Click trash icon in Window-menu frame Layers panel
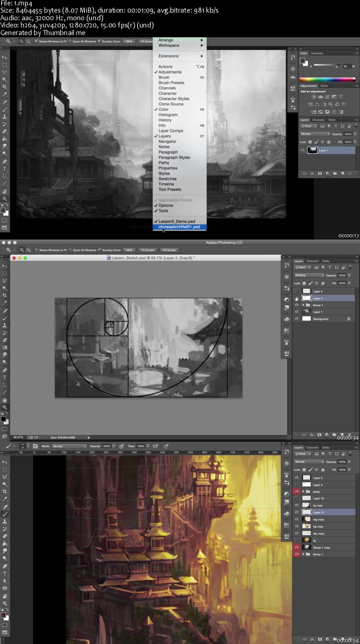This screenshot has height=644, width=360. [x=350, y=173]
